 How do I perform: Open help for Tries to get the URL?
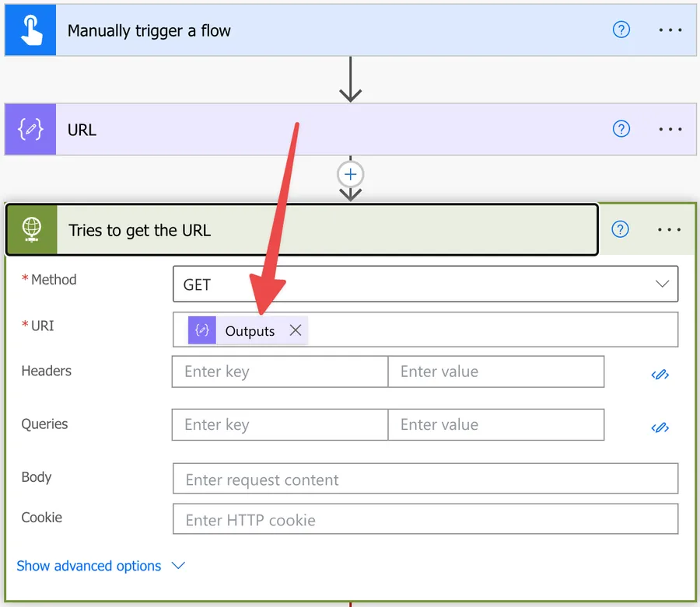coord(621,228)
